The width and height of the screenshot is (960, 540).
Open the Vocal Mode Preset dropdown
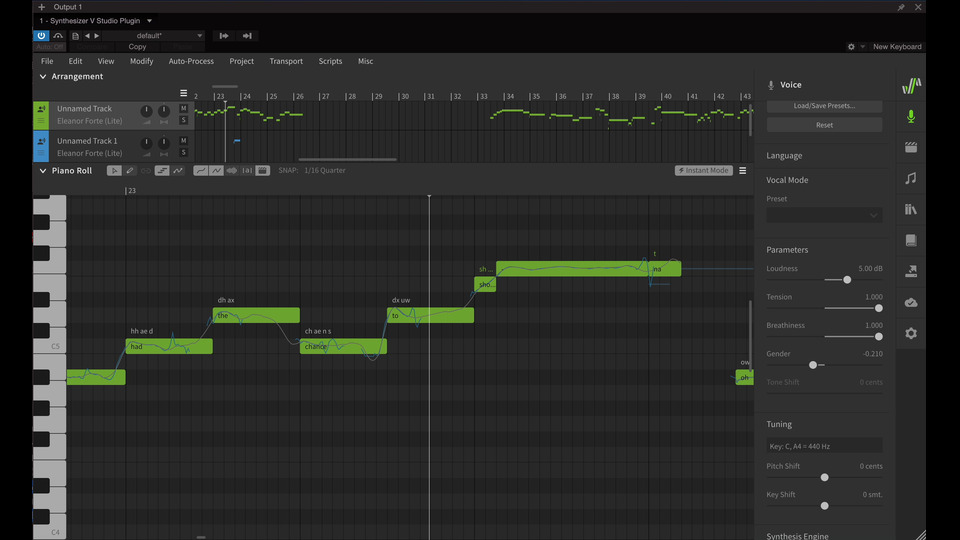tap(824, 215)
